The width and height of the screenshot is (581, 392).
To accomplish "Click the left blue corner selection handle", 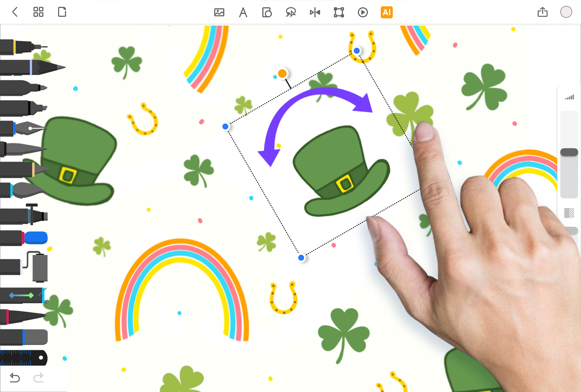I will pyautogui.click(x=225, y=127).
